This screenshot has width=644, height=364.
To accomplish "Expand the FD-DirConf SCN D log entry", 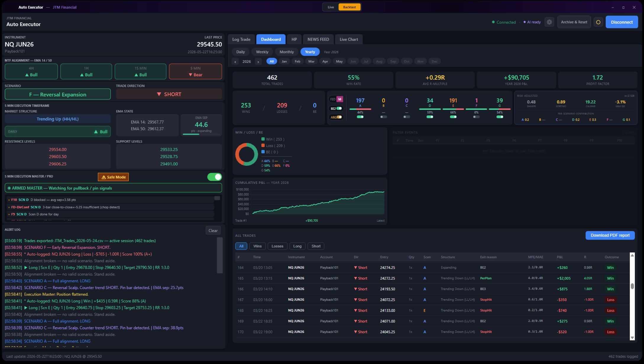I will [x=110, y=207].
